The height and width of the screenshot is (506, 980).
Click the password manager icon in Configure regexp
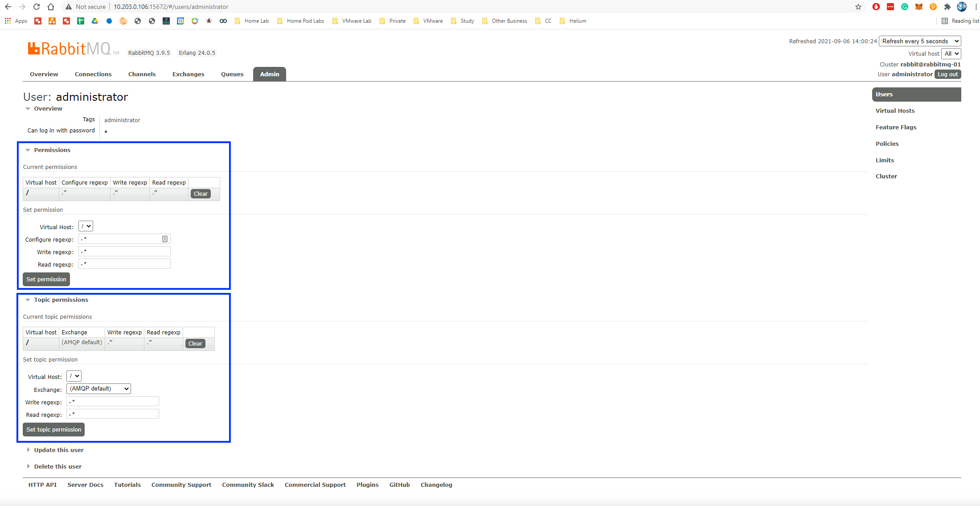165,239
